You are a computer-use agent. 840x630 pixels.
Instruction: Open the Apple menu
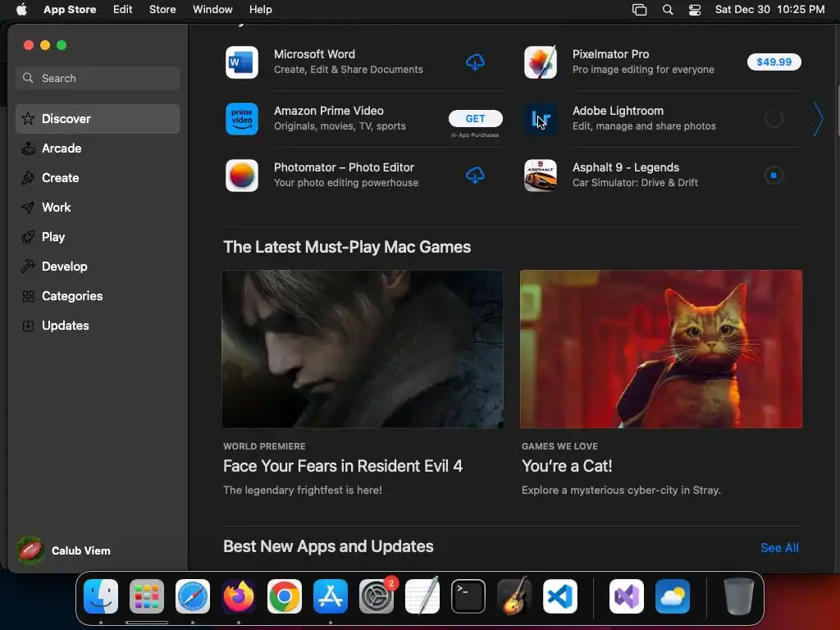click(x=21, y=10)
